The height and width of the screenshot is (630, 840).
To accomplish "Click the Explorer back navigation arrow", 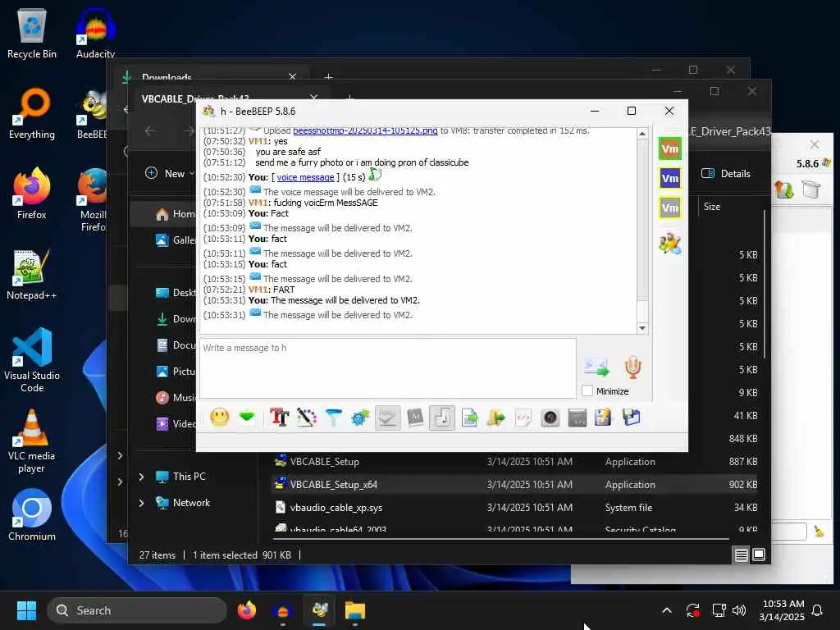I will [x=150, y=131].
